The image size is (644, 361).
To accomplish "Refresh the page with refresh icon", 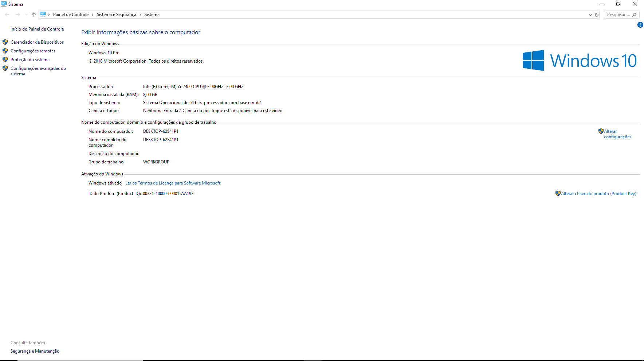I will pyautogui.click(x=597, y=15).
